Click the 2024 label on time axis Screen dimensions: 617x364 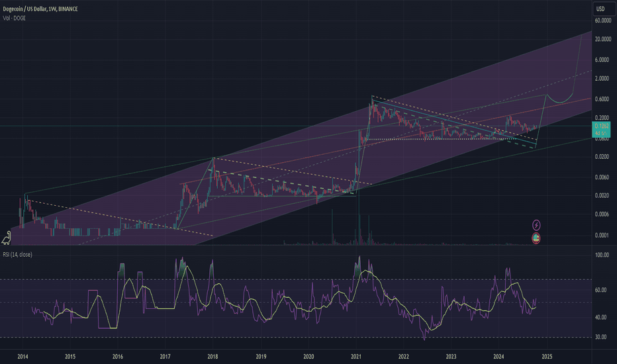point(498,357)
